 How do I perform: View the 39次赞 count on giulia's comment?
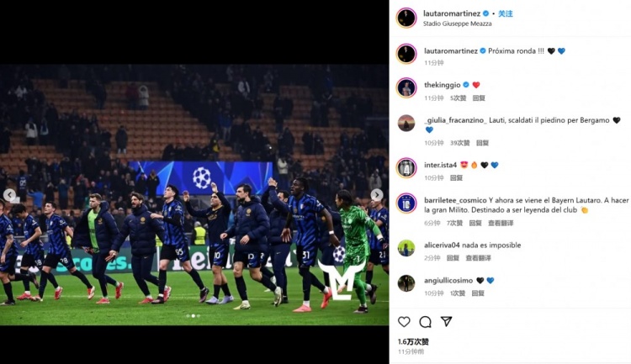[460, 143]
